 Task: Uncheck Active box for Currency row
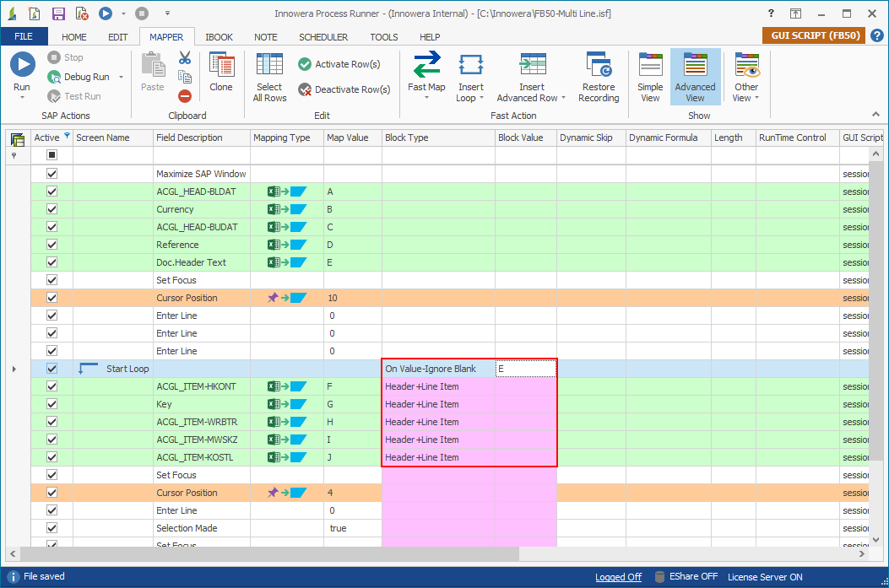click(51, 209)
